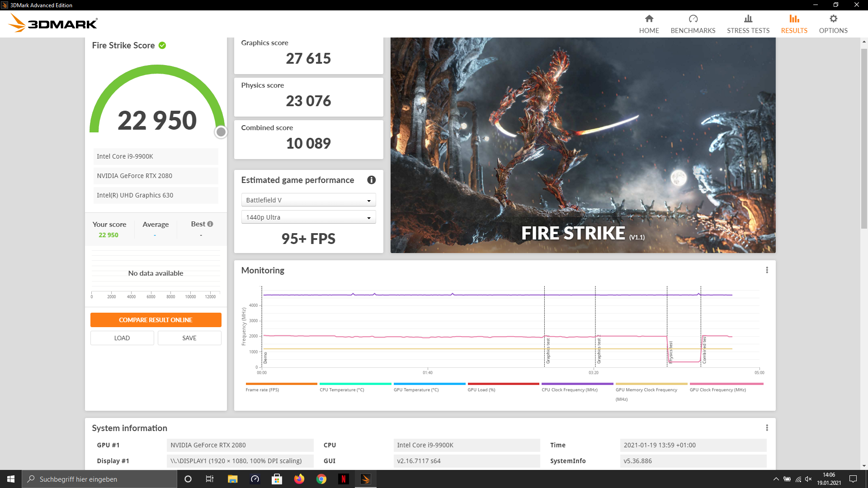Open Task View in taskbar

click(x=210, y=479)
